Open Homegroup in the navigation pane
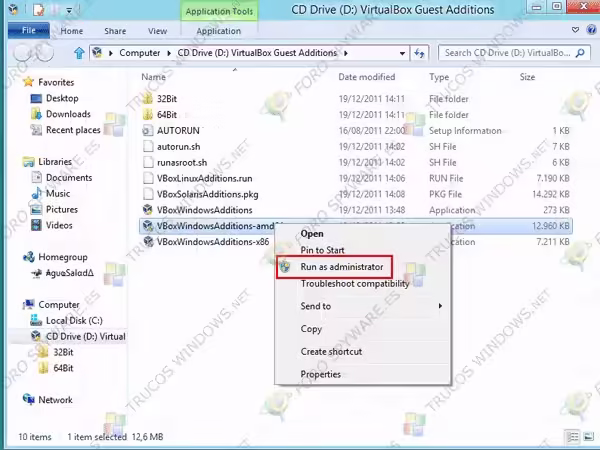 (63, 257)
